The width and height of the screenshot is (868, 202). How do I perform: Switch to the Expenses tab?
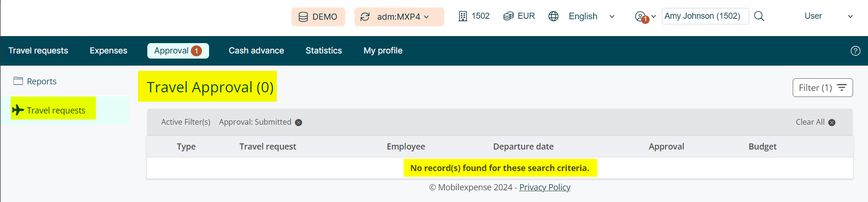pos(108,51)
